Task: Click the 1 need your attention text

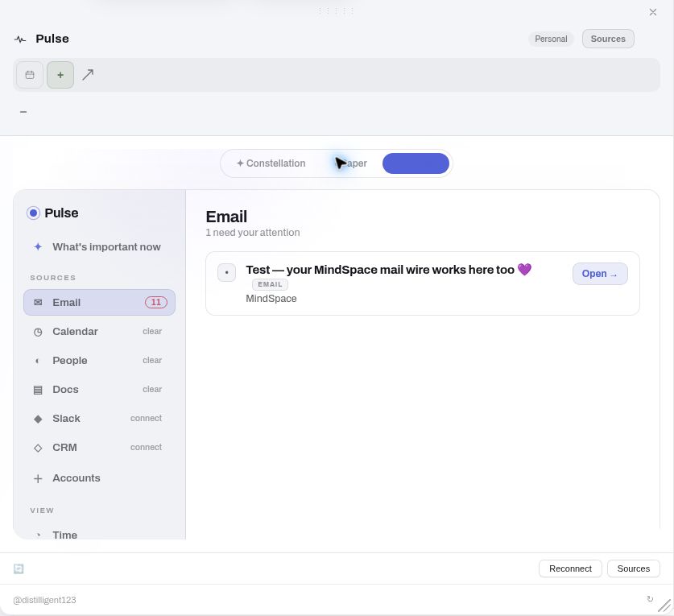Action: pyautogui.click(x=253, y=233)
